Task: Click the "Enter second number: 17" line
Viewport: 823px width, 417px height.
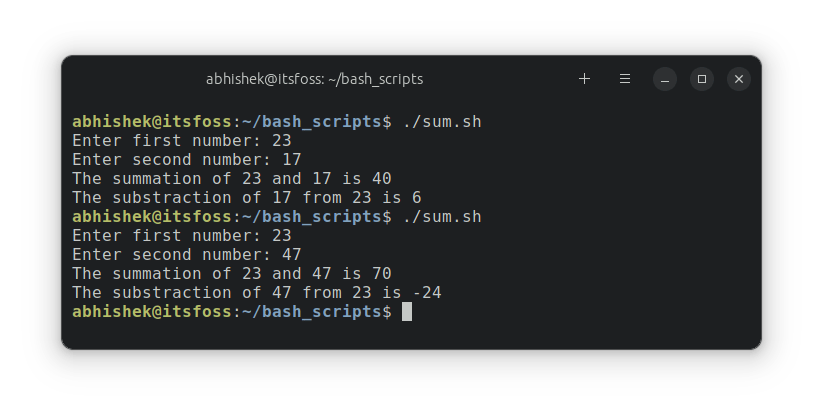Action: [x=186, y=160]
